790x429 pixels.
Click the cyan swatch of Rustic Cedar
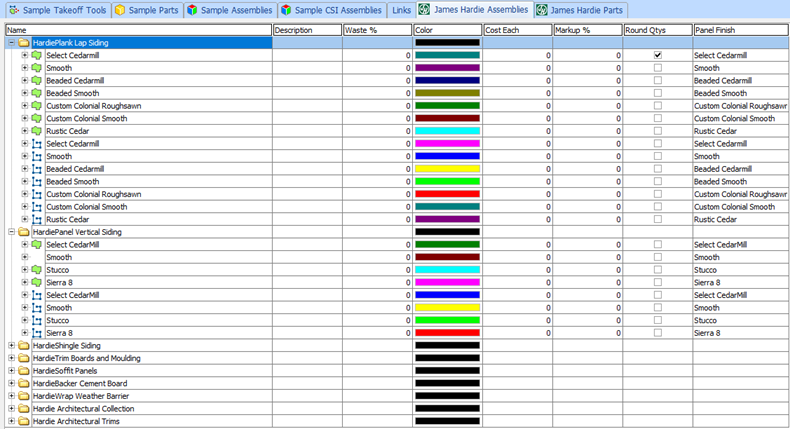click(447, 131)
